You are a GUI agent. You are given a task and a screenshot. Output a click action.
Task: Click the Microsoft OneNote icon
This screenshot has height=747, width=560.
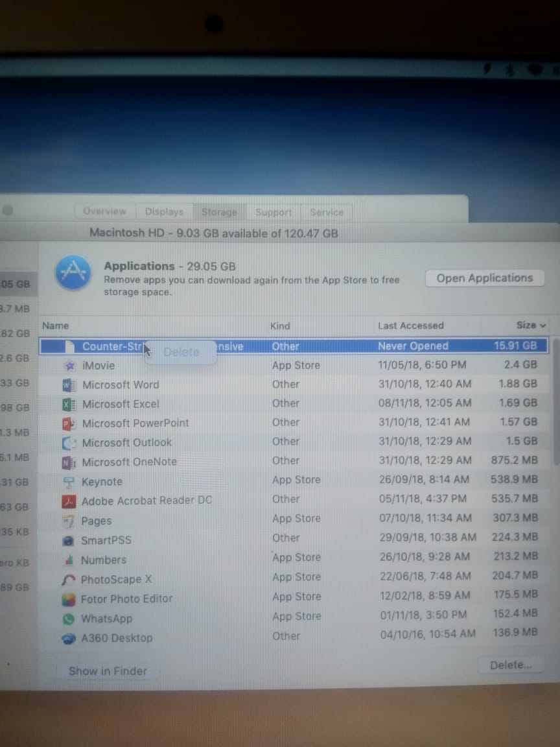point(69,462)
